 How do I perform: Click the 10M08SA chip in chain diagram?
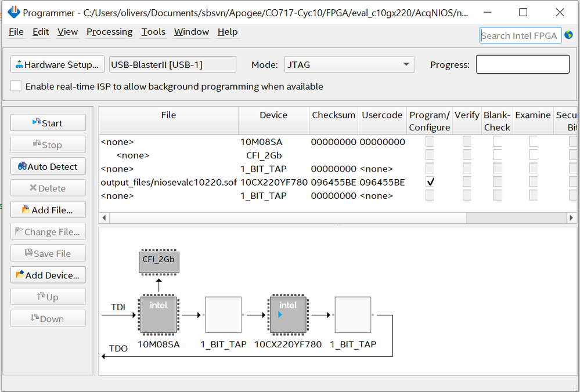pyautogui.click(x=158, y=315)
